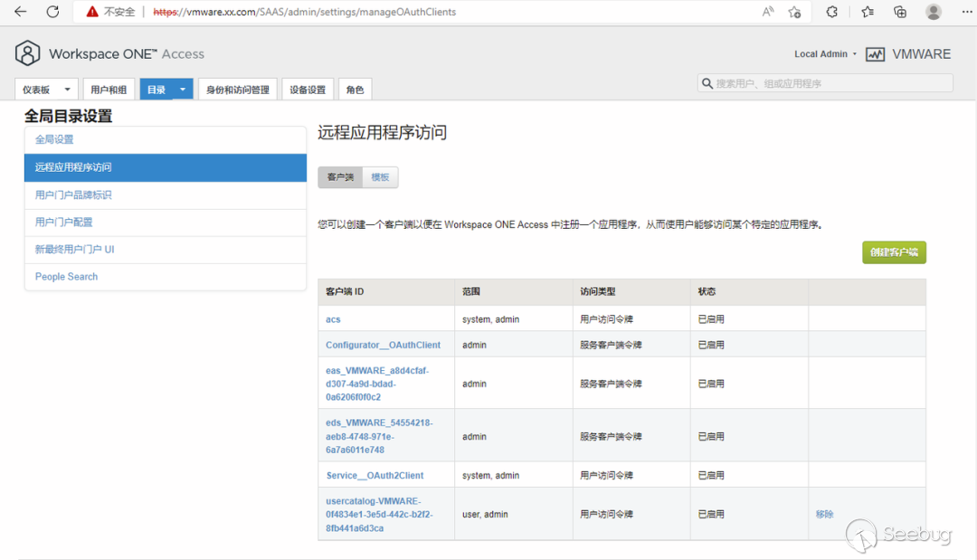Viewport: 977px width, 560px height.
Task: Open the Local Admin user menu
Action: [825, 54]
